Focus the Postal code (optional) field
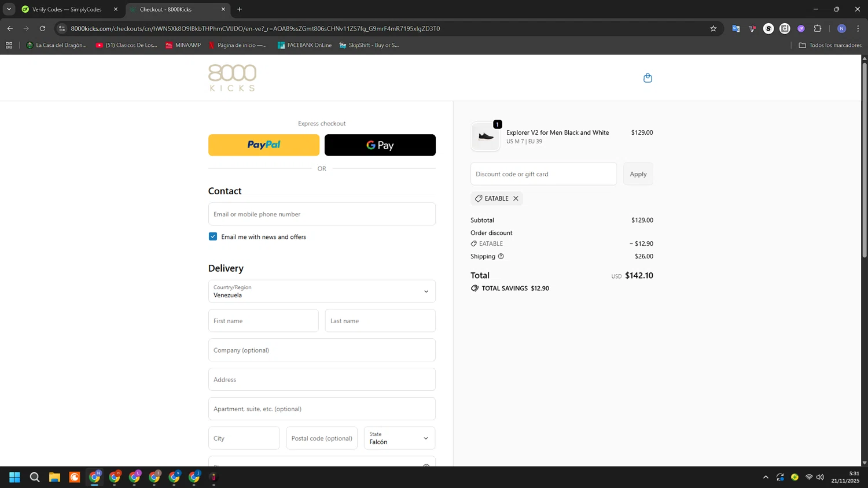868x488 pixels. (x=322, y=438)
